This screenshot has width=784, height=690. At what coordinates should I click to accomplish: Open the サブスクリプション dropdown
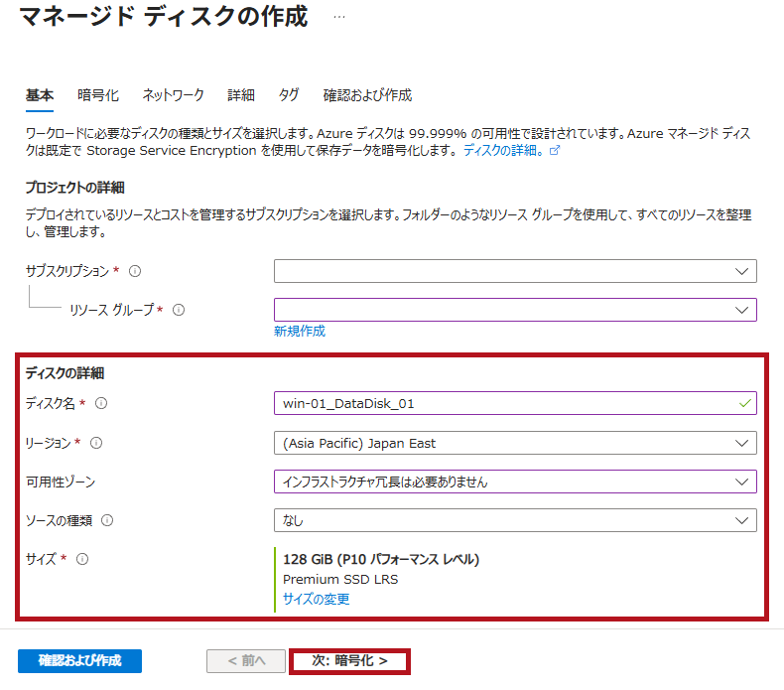pos(515,271)
